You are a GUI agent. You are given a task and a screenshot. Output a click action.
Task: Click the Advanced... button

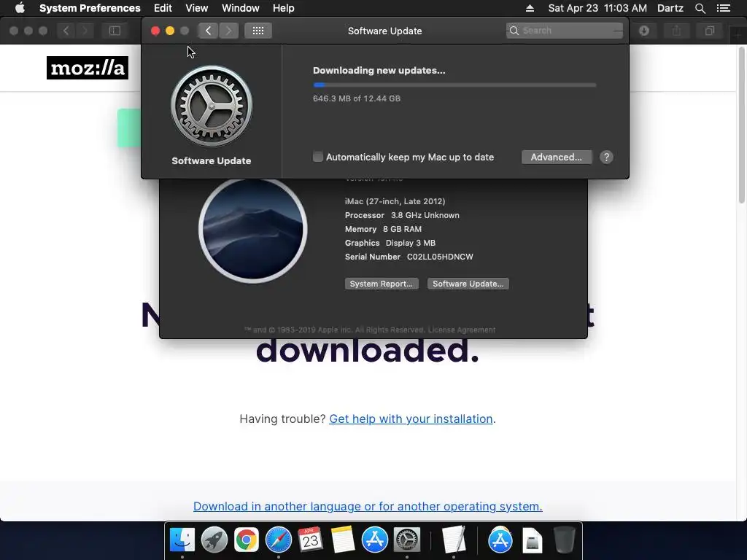557,157
